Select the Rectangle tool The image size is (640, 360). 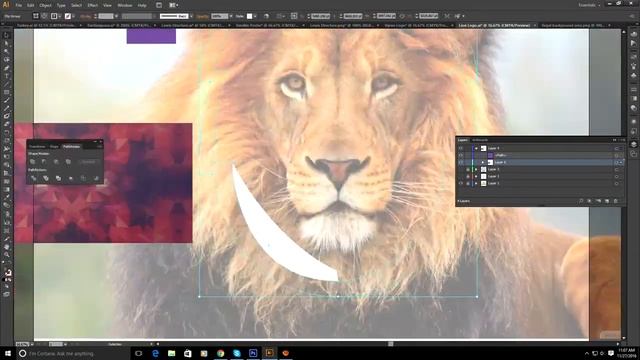(x=7, y=92)
